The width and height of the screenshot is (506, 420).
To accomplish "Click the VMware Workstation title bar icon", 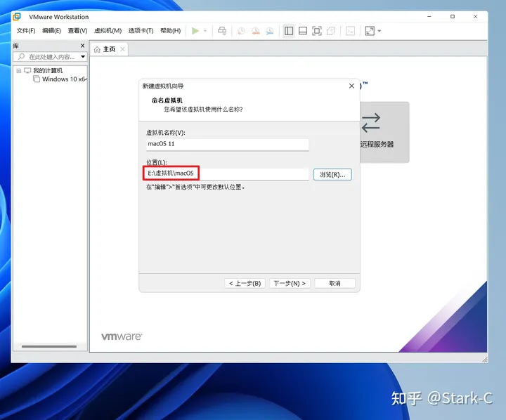I will (17, 17).
